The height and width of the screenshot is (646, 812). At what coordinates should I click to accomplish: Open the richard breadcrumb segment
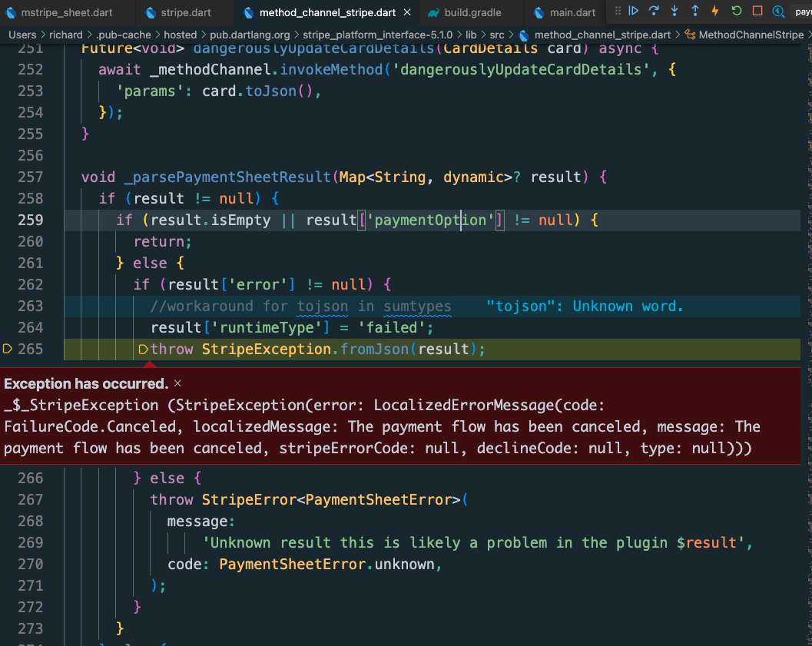click(66, 35)
